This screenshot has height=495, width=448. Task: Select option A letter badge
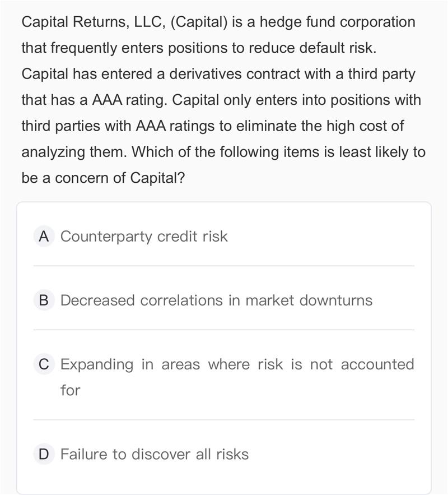click(x=43, y=237)
